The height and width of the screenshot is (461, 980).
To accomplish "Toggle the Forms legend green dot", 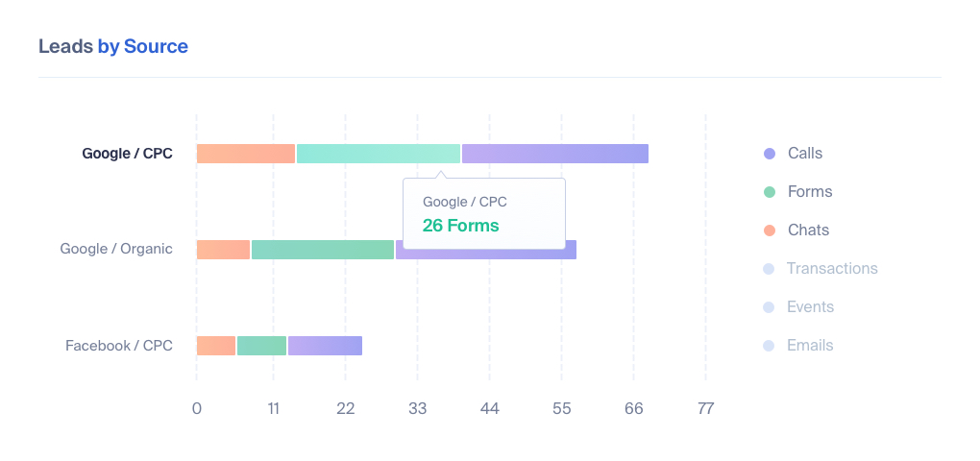I will tap(770, 192).
